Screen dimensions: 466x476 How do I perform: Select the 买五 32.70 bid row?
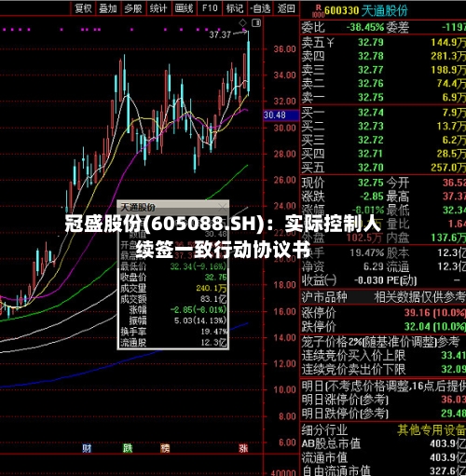pyautogui.click(x=383, y=168)
